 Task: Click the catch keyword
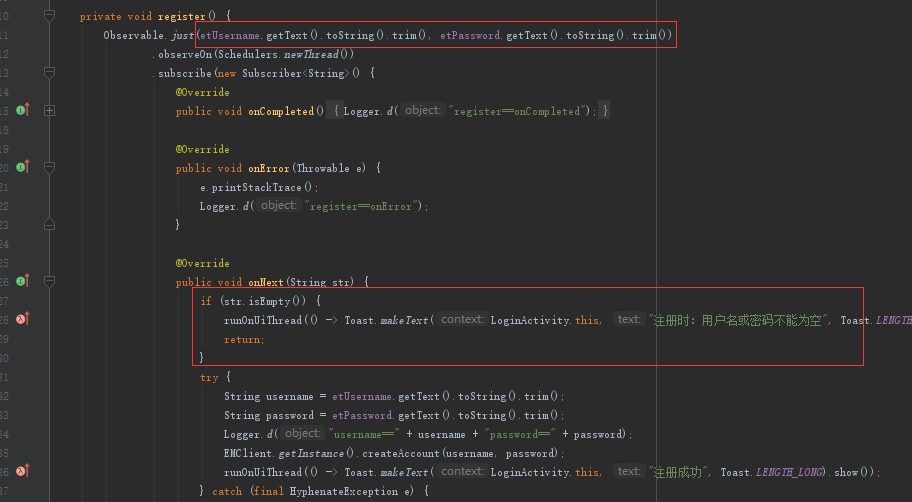coord(227,492)
